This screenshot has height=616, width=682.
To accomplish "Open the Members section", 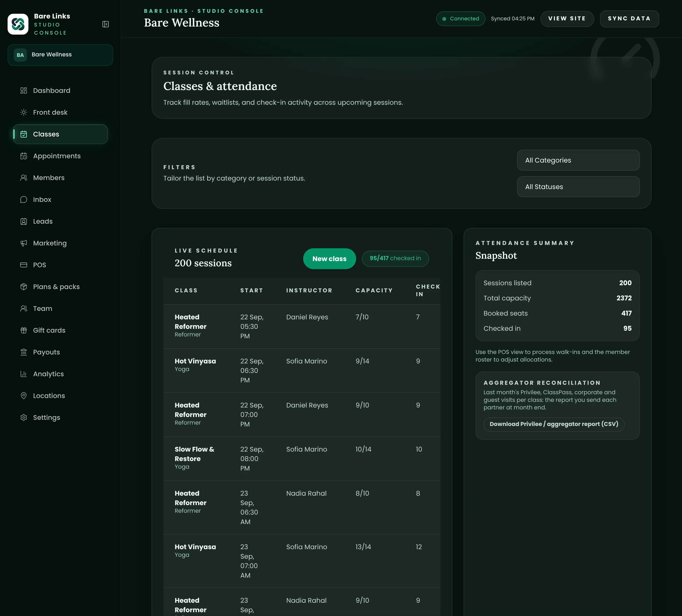I will point(60,178).
